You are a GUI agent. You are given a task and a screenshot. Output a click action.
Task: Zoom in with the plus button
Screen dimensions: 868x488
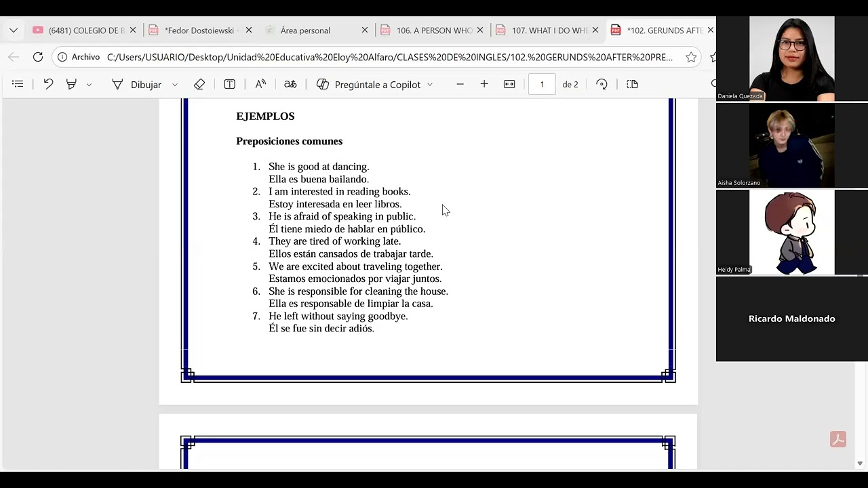point(484,84)
